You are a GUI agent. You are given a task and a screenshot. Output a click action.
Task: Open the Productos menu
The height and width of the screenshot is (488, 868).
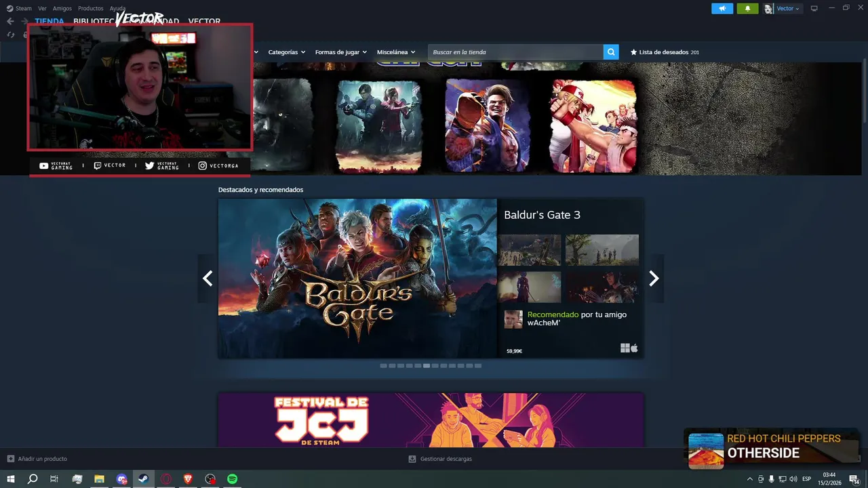pos(91,8)
